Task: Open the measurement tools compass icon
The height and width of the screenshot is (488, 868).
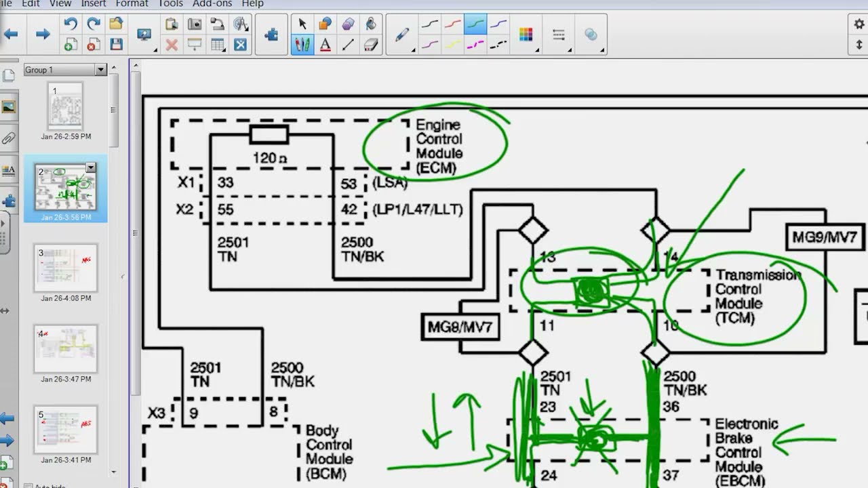Action: (241, 24)
